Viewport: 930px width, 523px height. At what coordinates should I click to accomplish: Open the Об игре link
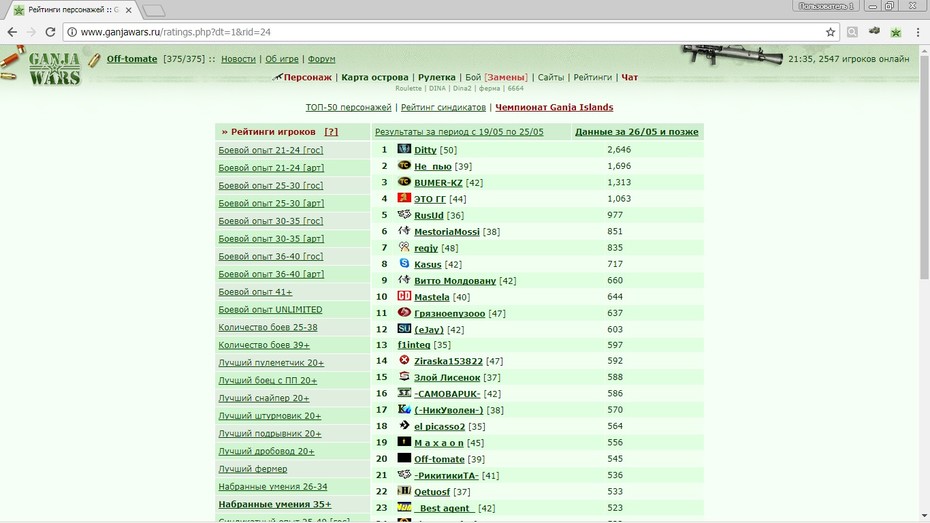282,59
